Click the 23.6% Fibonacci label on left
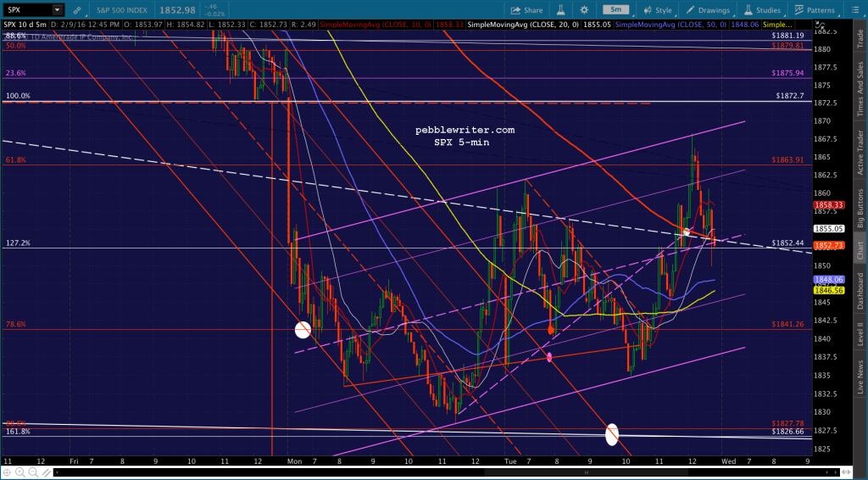The width and height of the screenshot is (868, 480). click(16, 73)
